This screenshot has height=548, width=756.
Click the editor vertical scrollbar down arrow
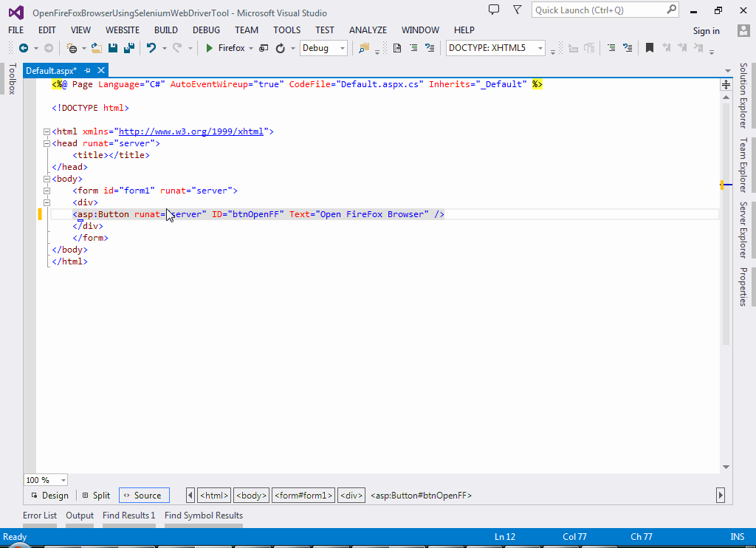point(726,467)
